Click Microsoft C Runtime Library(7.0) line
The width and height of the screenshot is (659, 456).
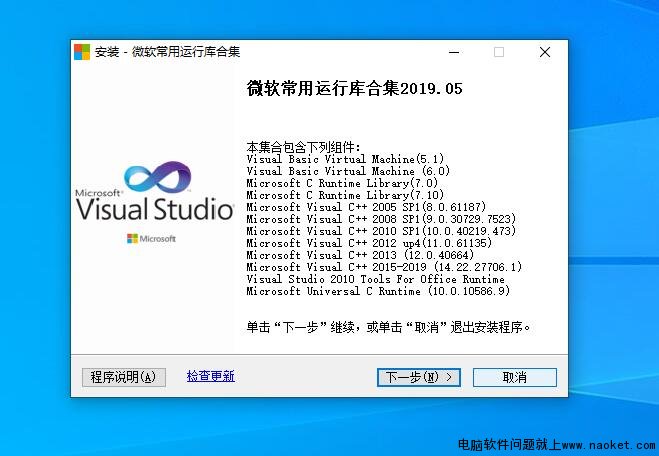[342, 183]
